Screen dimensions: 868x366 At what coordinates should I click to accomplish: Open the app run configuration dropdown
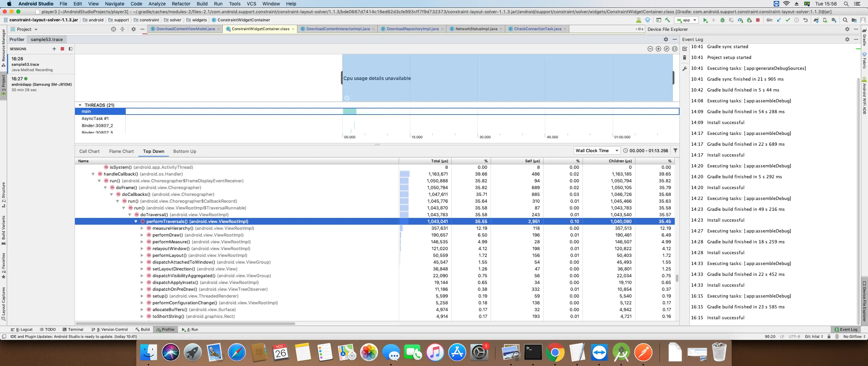tap(686, 20)
